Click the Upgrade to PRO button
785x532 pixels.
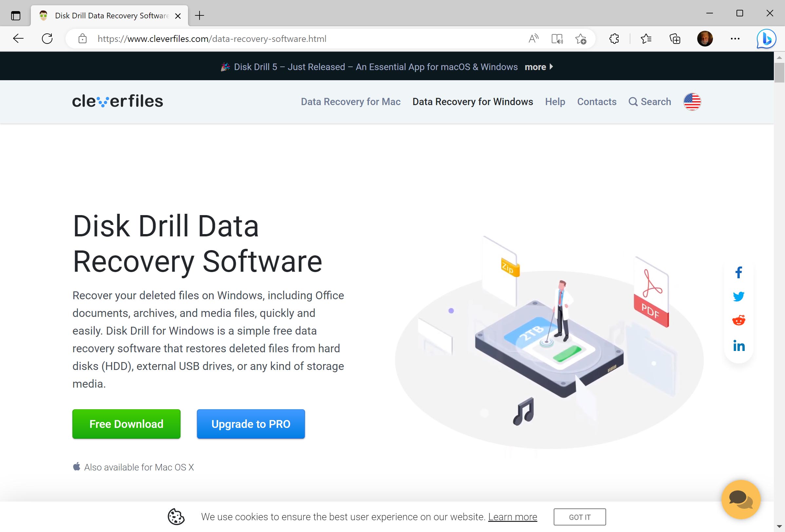coord(251,424)
